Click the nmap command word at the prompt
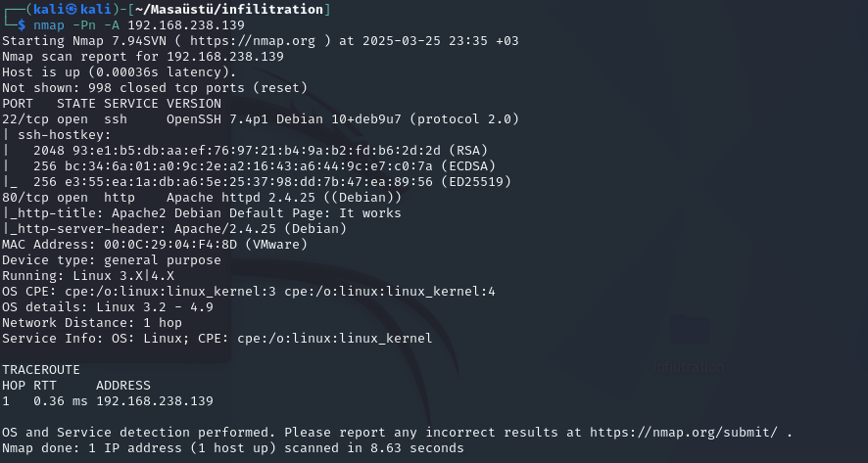The image size is (868, 463). 48,25
